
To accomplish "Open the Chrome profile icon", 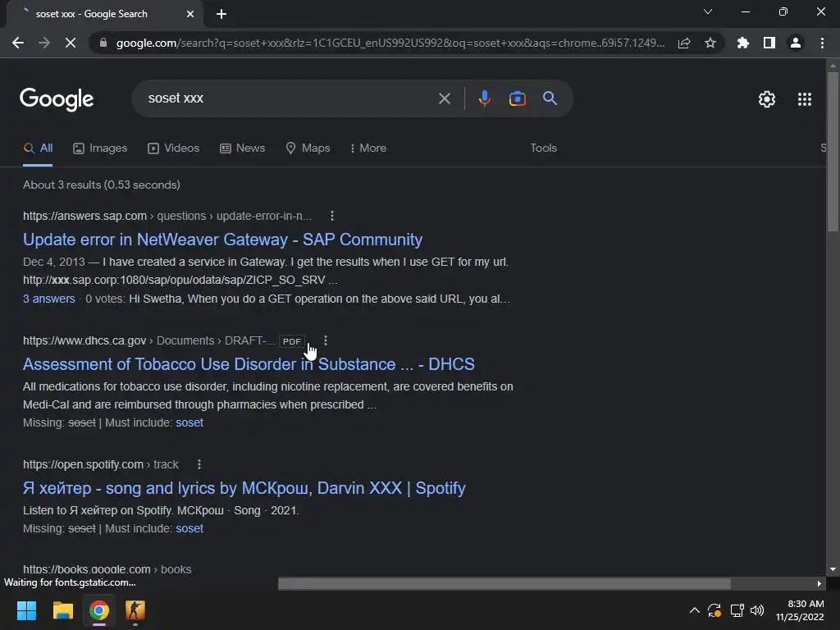I will coord(796,43).
